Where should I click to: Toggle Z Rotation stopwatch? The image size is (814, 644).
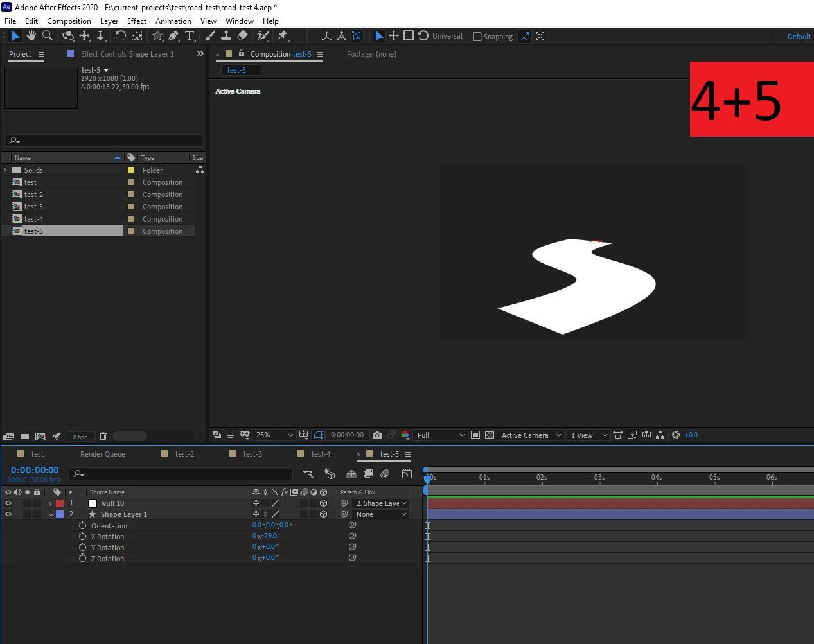[x=82, y=558]
